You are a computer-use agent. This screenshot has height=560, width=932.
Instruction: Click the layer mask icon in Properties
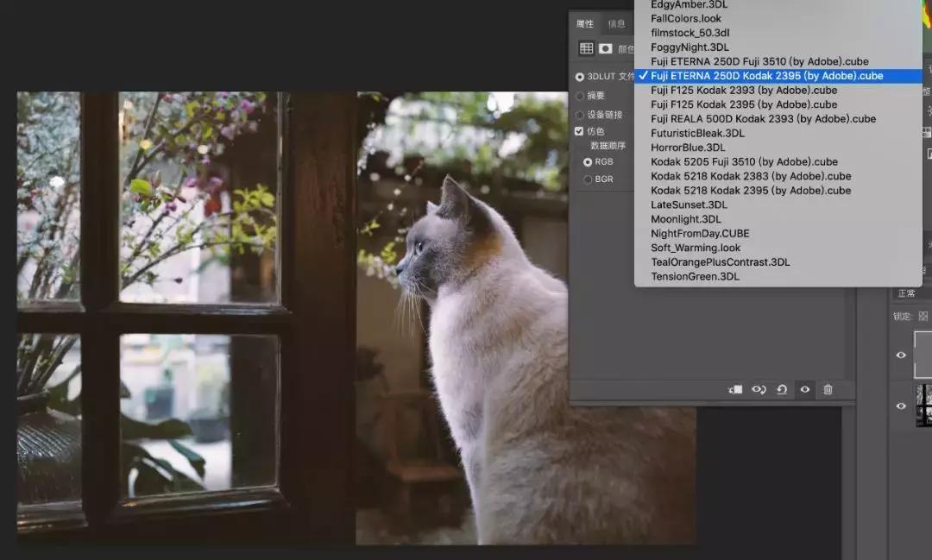point(605,48)
